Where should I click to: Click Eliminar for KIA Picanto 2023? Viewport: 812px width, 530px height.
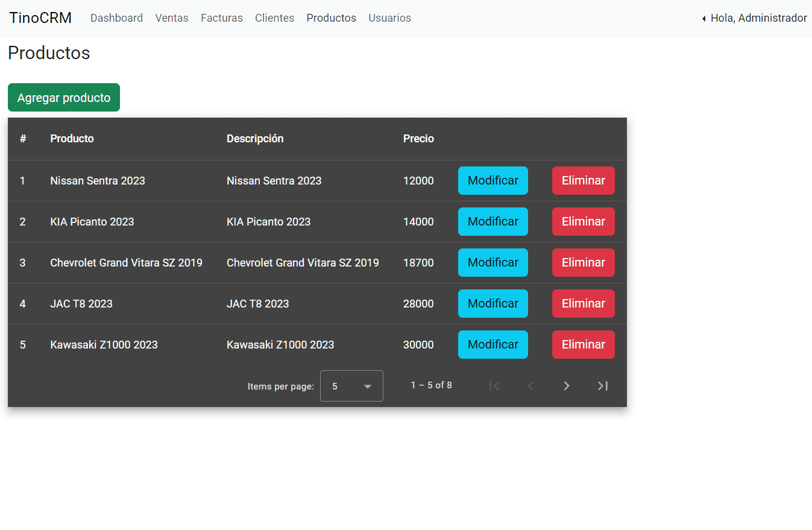[584, 222]
